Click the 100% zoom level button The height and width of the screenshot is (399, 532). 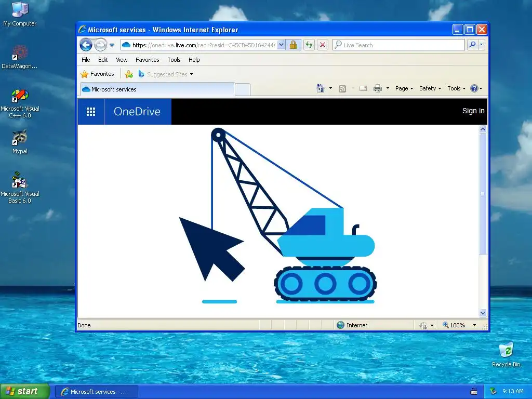click(x=454, y=325)
